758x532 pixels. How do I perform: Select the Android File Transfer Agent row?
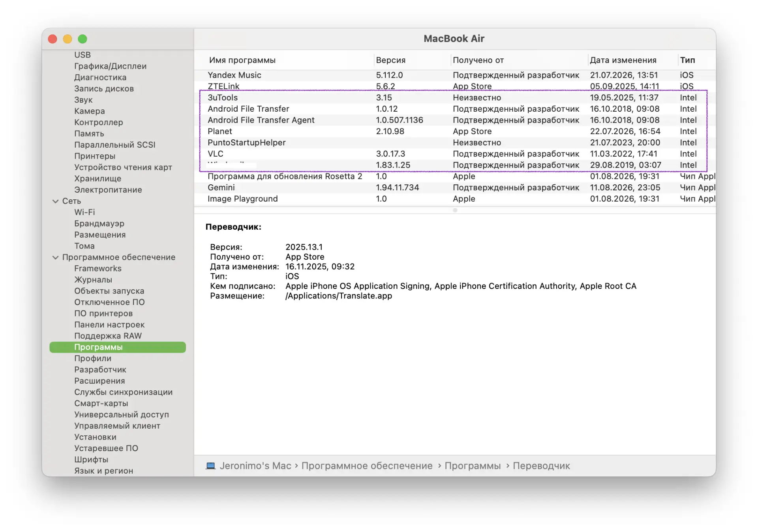coord(455,120)
